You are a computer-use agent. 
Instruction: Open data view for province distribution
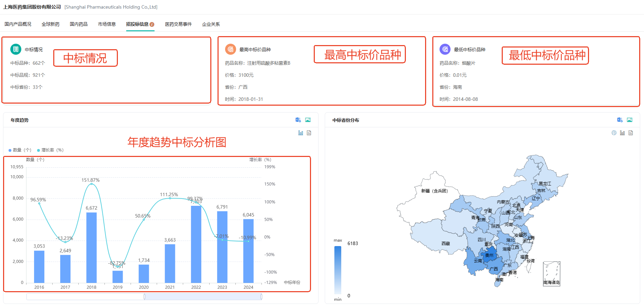click(631, 133)
